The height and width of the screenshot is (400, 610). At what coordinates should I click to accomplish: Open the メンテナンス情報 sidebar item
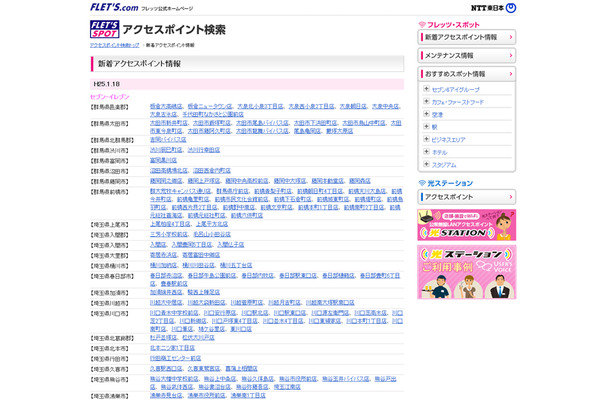coord(466,56)
